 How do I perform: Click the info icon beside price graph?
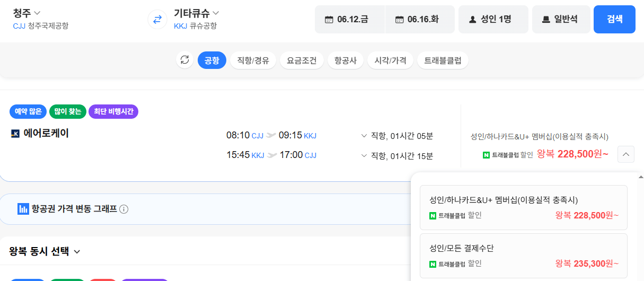click(x=124, y=209)
